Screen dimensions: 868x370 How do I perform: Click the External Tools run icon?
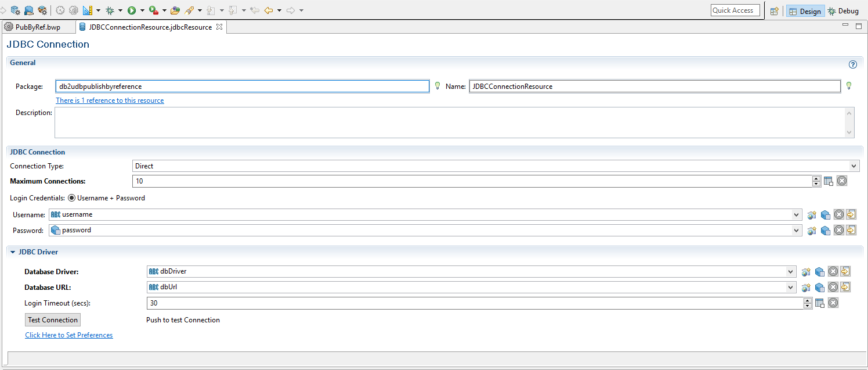tap(154, 10)
